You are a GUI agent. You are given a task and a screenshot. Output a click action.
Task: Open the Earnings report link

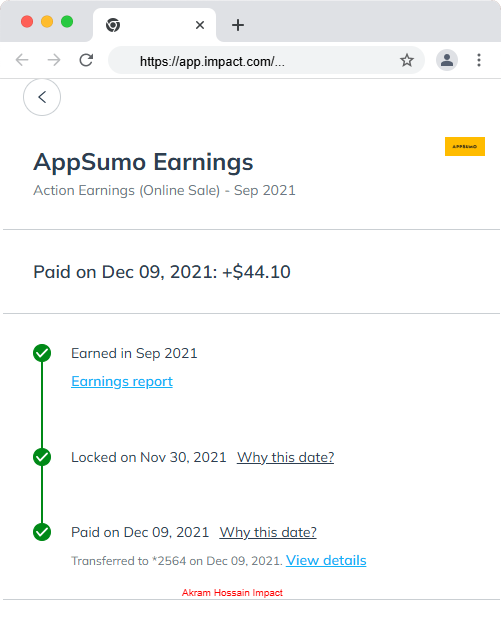tap(122, 381)
